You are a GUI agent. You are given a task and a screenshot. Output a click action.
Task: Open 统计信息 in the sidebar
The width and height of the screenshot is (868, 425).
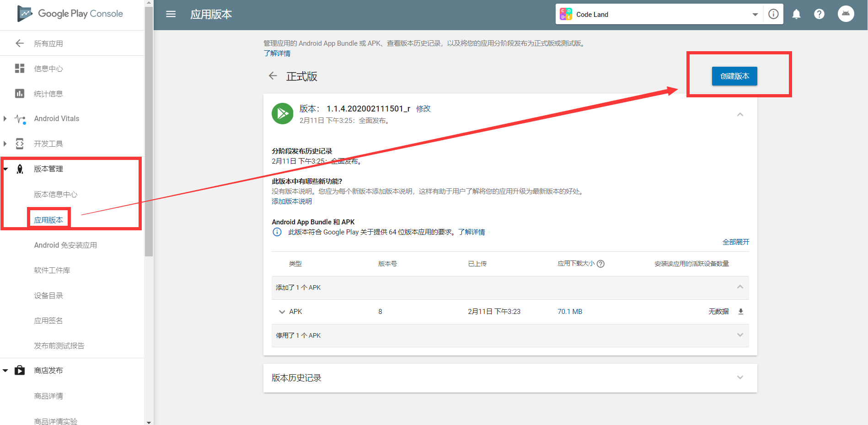(48, 94)
